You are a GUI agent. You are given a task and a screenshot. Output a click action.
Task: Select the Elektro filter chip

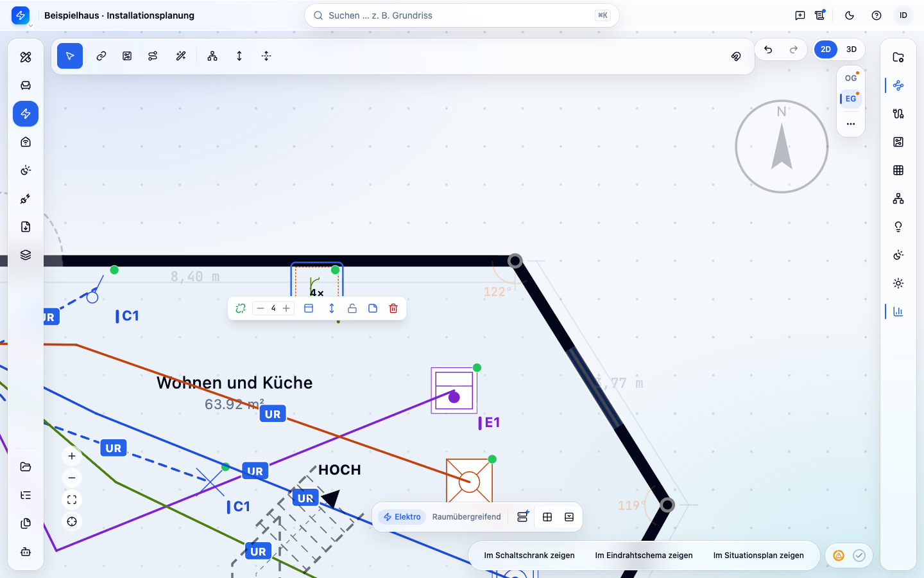(x=402, y=517)
